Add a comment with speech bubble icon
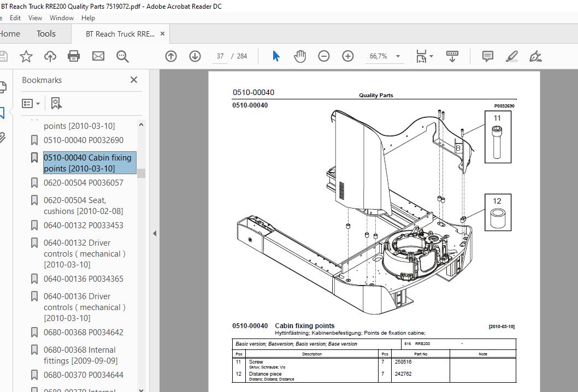Viewport: 578px width, 392px height. point(488,56)
